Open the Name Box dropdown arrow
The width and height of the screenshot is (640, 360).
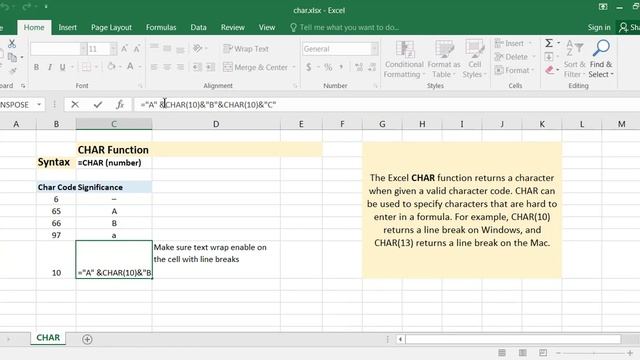pos(39,104)
